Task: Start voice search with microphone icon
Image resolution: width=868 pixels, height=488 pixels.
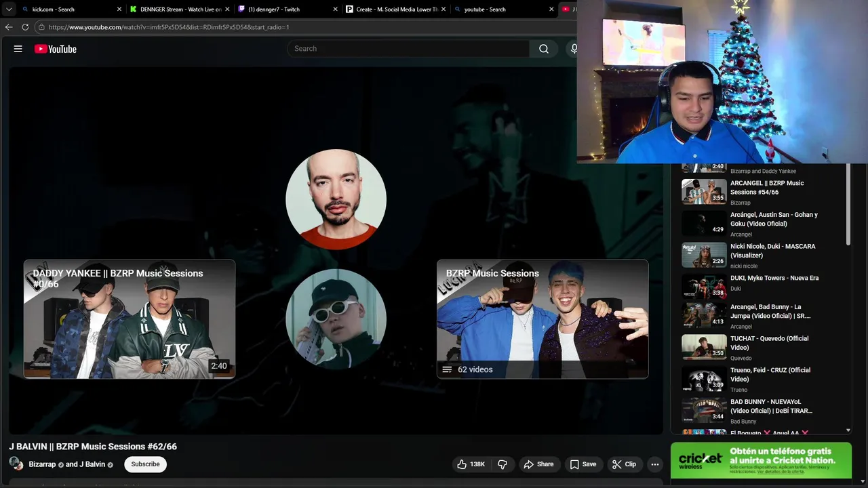Action: pos(573,49)
